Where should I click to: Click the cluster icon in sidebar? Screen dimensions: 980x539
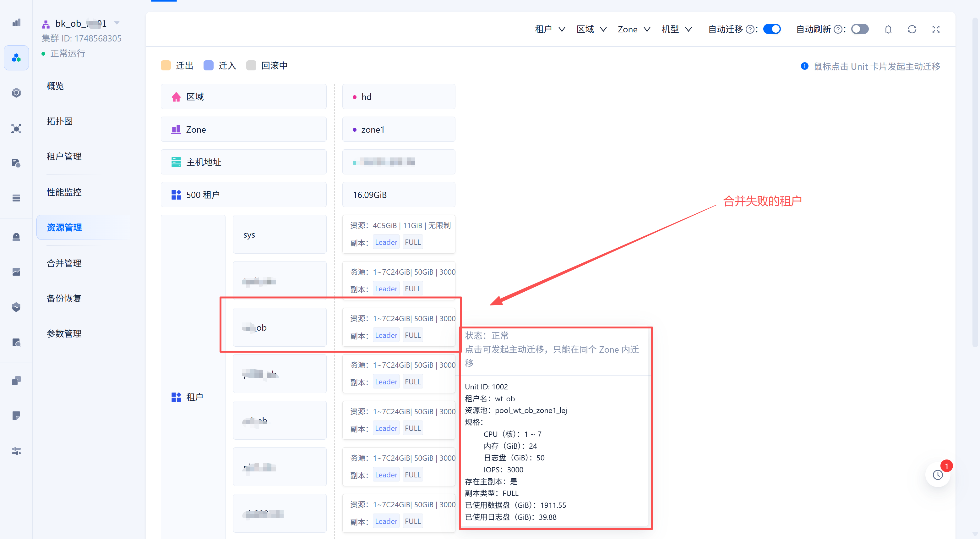coord(16,58)
